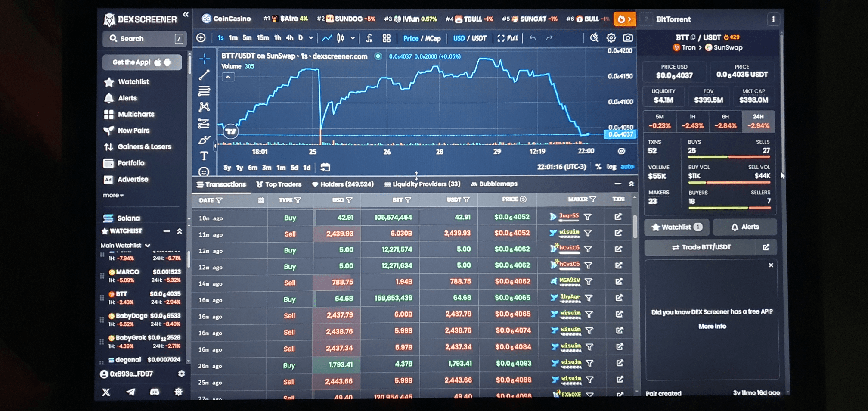Screen dimensions: 868x411
Task: Select the trend line drawing tool
Action: [204, 75]
